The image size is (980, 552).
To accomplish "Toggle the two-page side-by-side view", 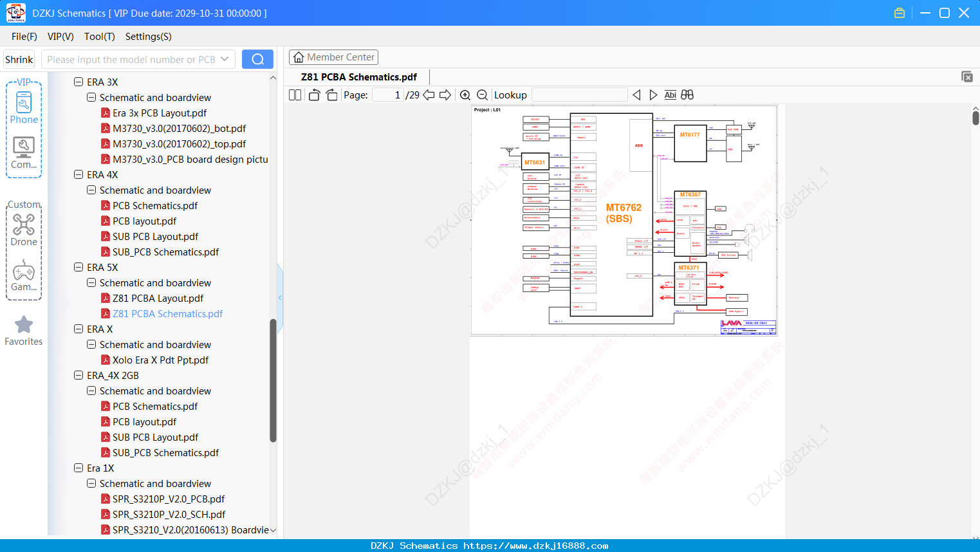I will pyautogui.click(x=295, y=95).
